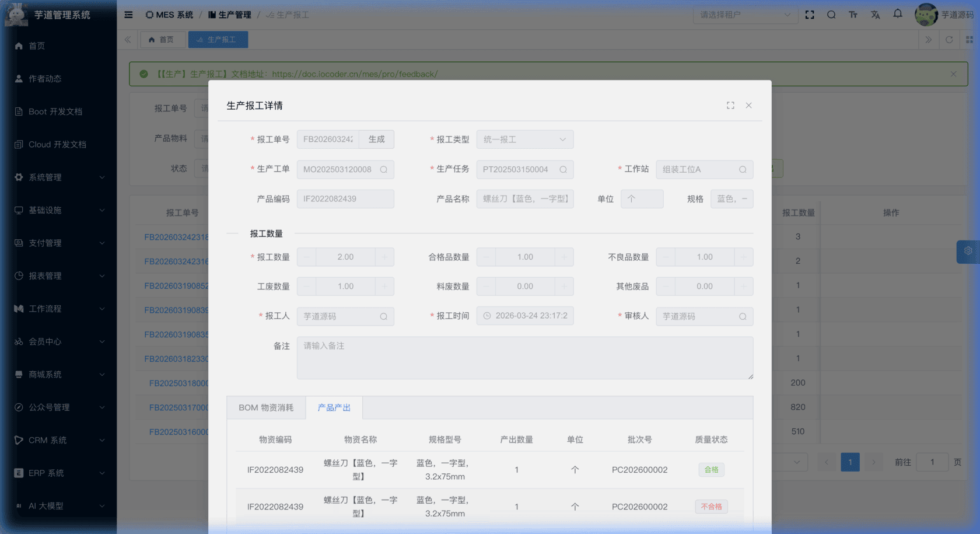The image size is (980, 534).
Task: Click the refresh icon in the tab bar
Action: tap(949, 40)
